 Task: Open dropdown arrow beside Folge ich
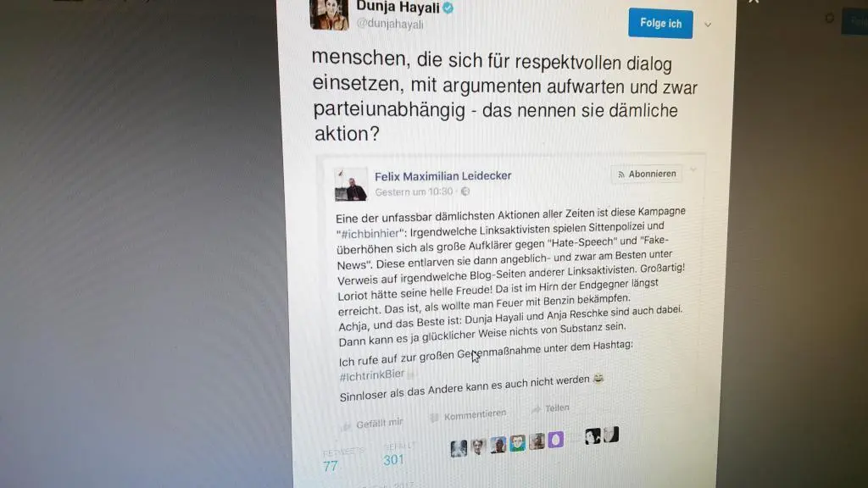point(708,25)
